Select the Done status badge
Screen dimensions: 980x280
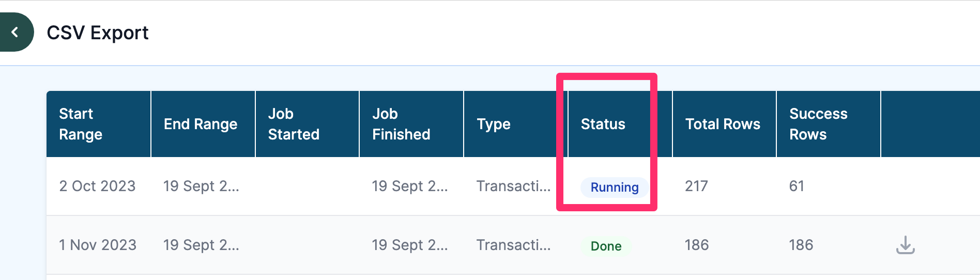click(606, 246)
